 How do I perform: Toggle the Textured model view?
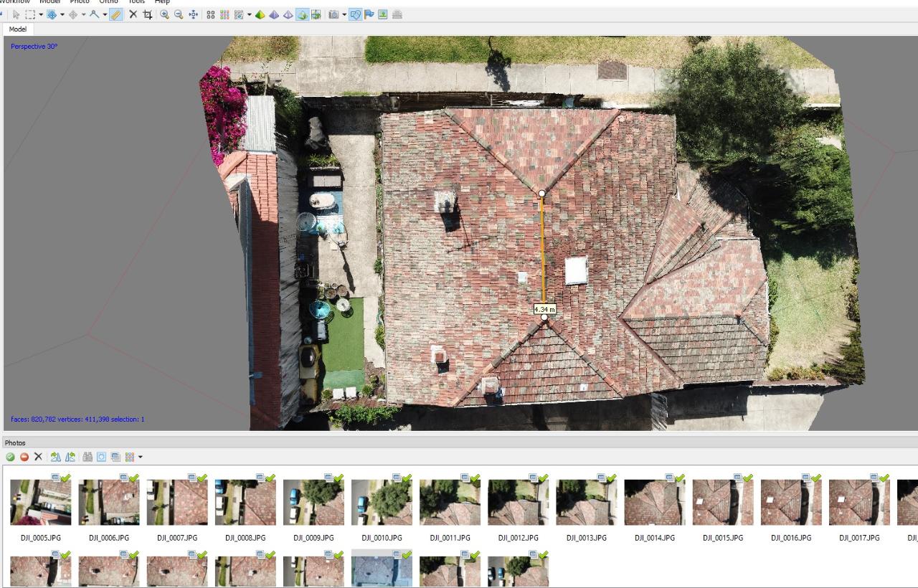(302, 14)
